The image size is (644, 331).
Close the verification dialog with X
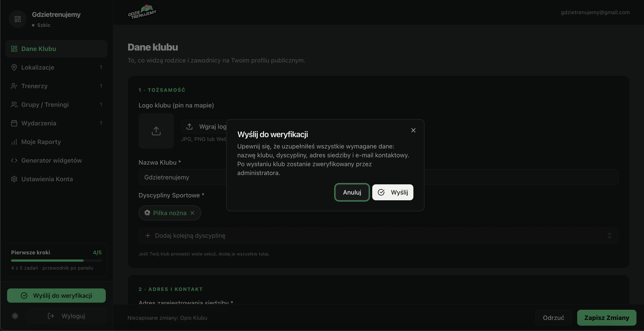click(413, 130)
